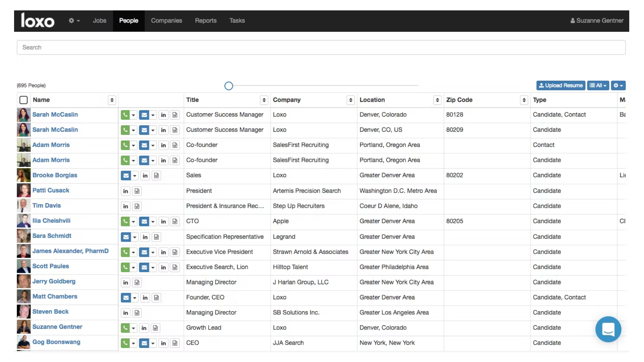644x362 pixels.
Task: View Gog Boonswang's resume document icon
Action: click(175, 343)
